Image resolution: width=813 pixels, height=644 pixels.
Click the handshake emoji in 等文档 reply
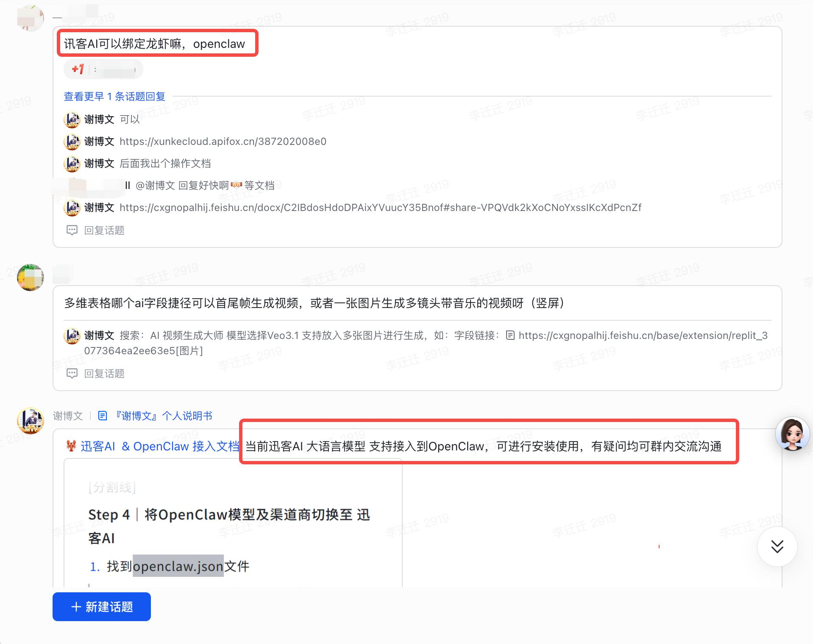(237, 185)
